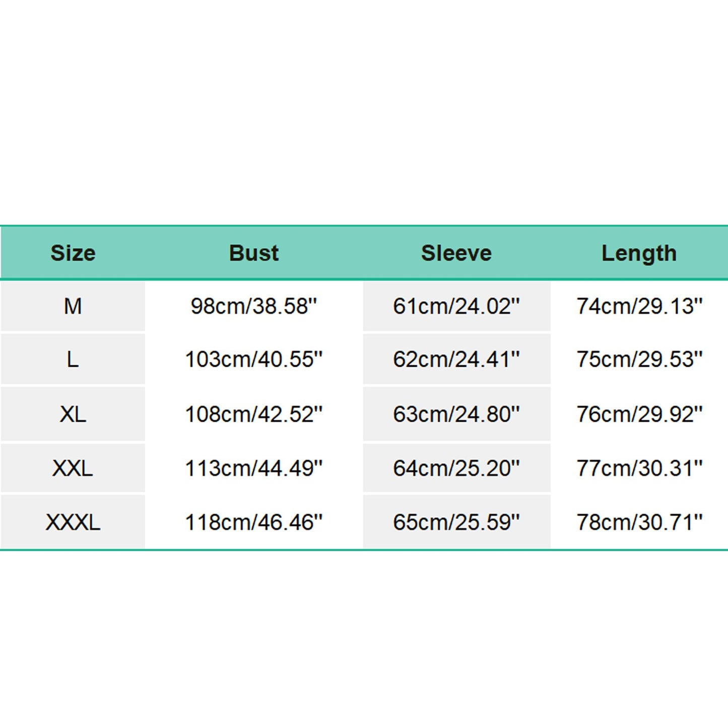Image resolution: width=728 pixels, height=728 pixels.
Task: Click the 63cm/24.80" sleeve value
Action: [456, 414]
